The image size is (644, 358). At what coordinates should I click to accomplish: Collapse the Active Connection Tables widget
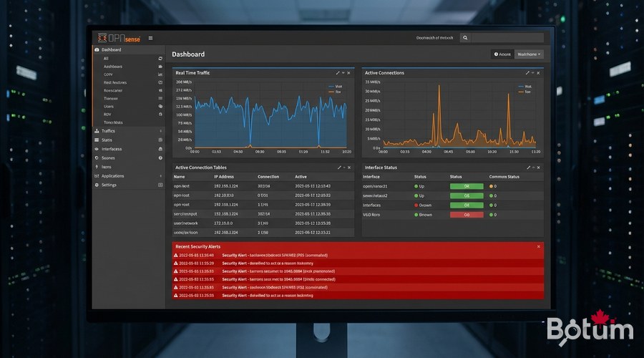coord(344,168)
